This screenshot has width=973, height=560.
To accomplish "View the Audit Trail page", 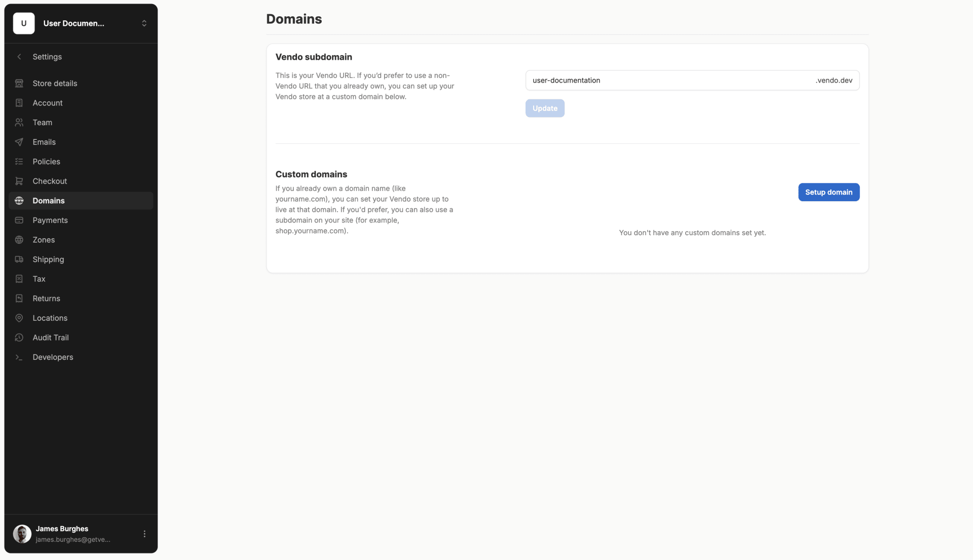I will coord(81,338).
